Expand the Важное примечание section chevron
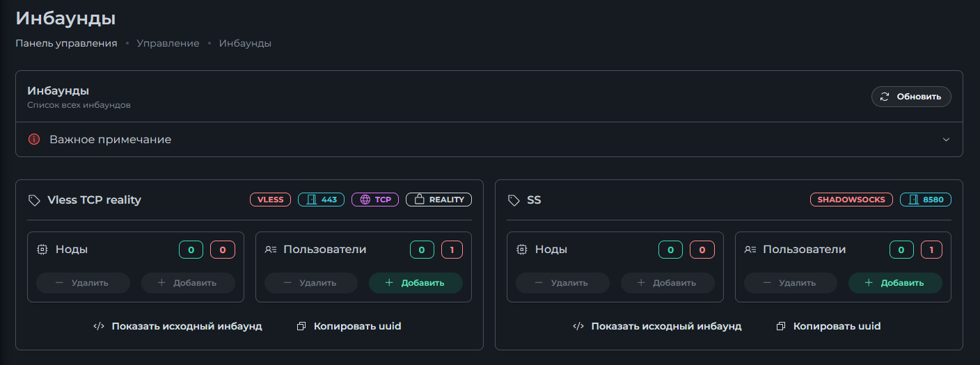Viewport: 980px width, 365px height. [x=946, y=140]
